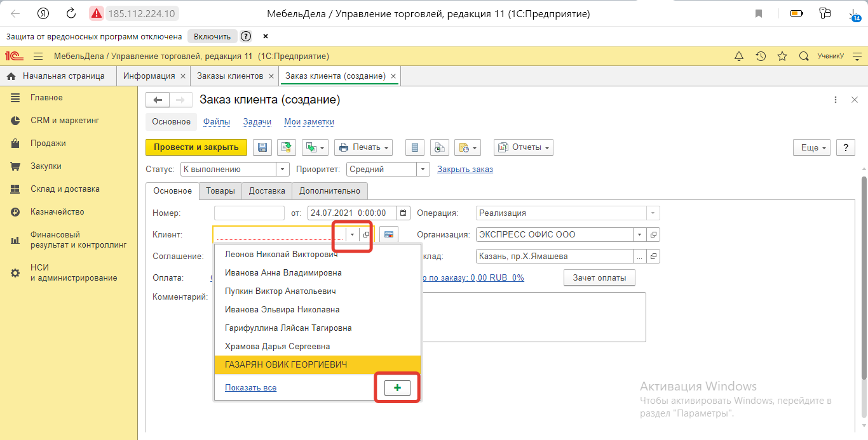This screenshot has width=868, height=440.
Task: Open favorites star in 1C header
Action: point(782,56)
